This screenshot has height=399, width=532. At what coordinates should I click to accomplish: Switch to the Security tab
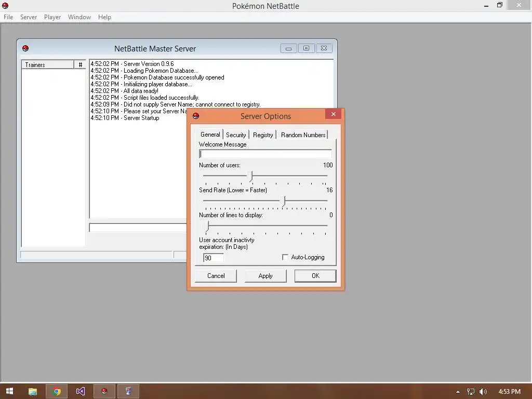tap(236, 135)
